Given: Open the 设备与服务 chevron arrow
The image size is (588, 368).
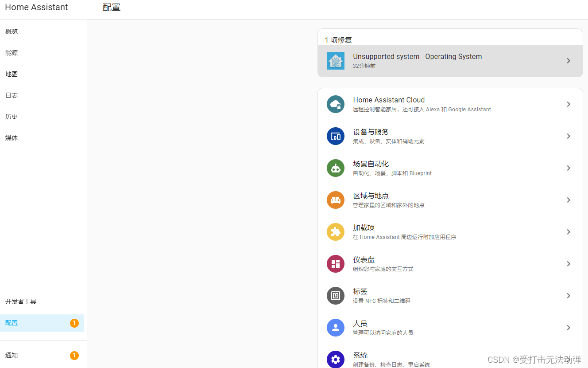Looking at the screenshot, I should [x=569, y=136].
